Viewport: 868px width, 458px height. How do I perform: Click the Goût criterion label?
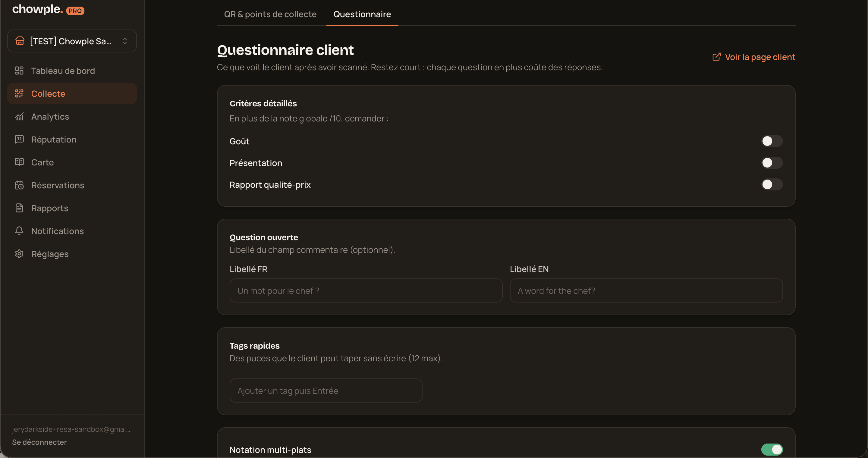point(239,141)
